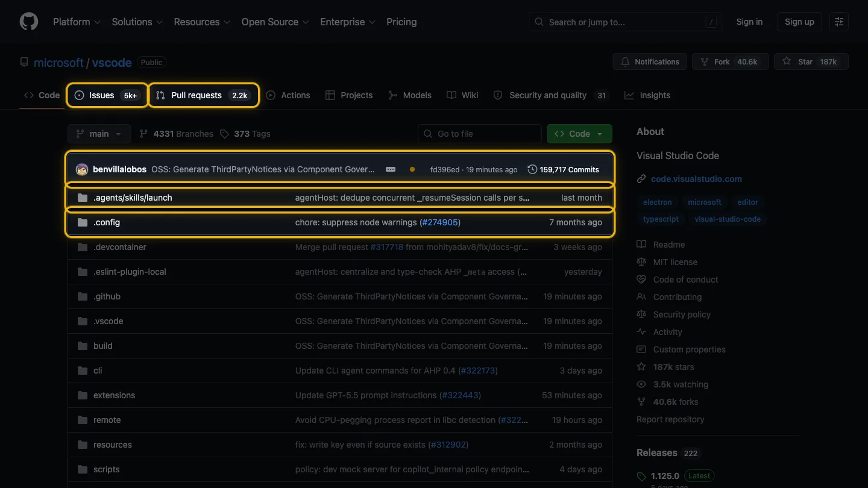Switch to the Pull requests tab
This screenshot has height=488, width=868.
click(204, 95)
